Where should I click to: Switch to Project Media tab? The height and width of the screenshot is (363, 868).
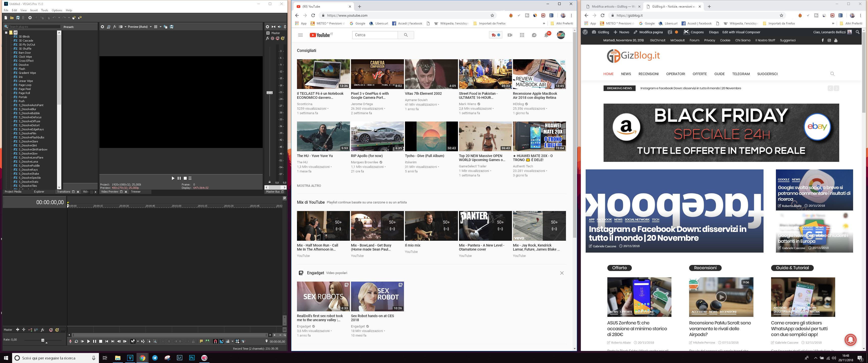[13, 192]
